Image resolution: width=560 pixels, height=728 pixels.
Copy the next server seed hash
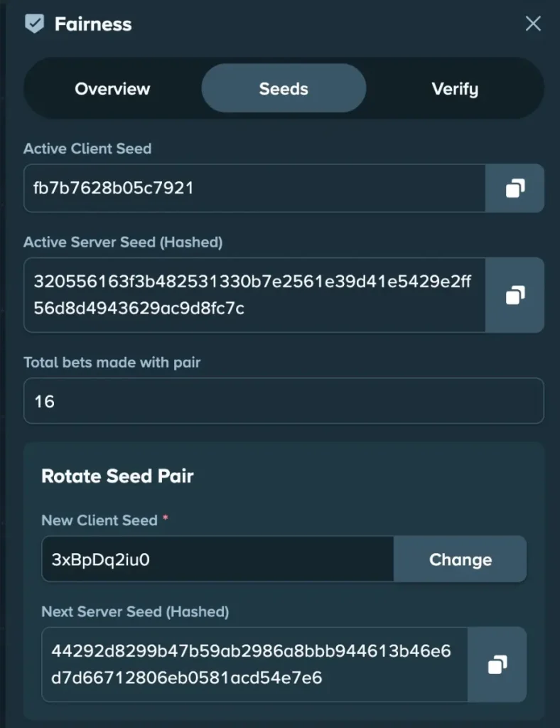point(497,665)
